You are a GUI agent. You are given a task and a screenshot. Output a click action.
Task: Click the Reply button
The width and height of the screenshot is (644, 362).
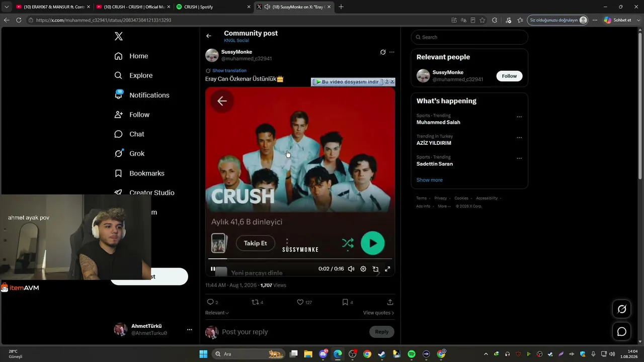point(382,332)
